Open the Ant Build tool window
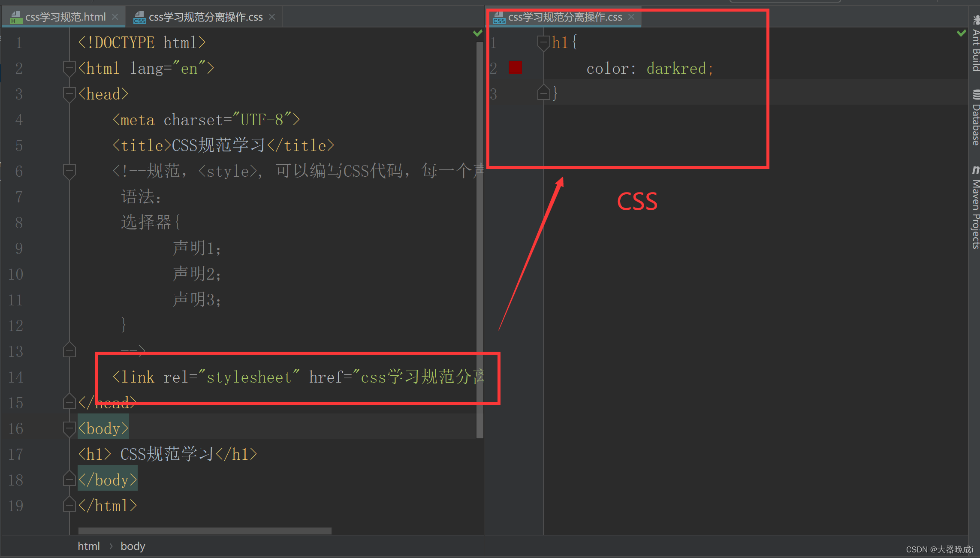This screenshot has height=558, width=980. pyautogui.click(x=976, y=44)
